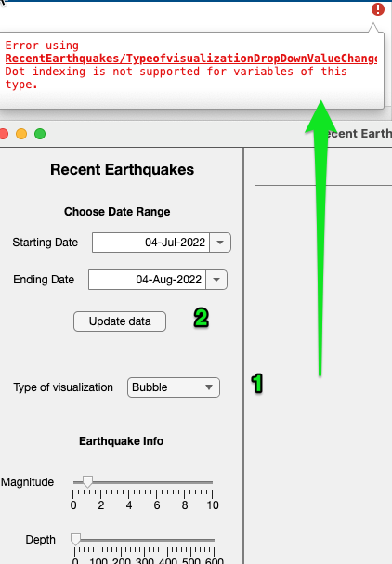Expand the Bubble visualization dropdown
Image resolution: width=392 pixels, height=564 pixels.
click(174, 387)
